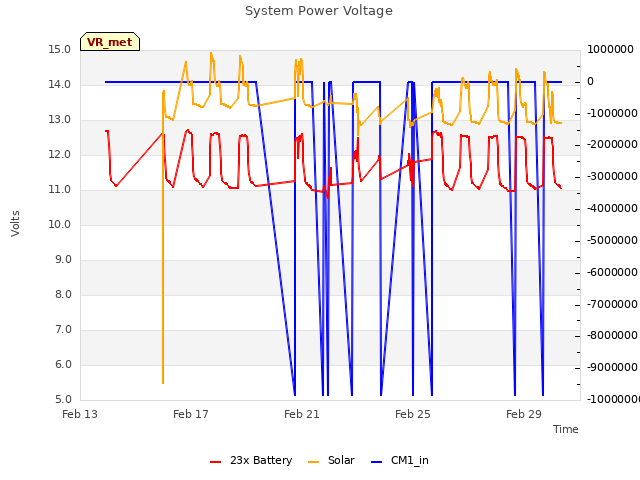Click the 10.0 volts tick label
Screen dimensions: 640x480
point(60,225)
